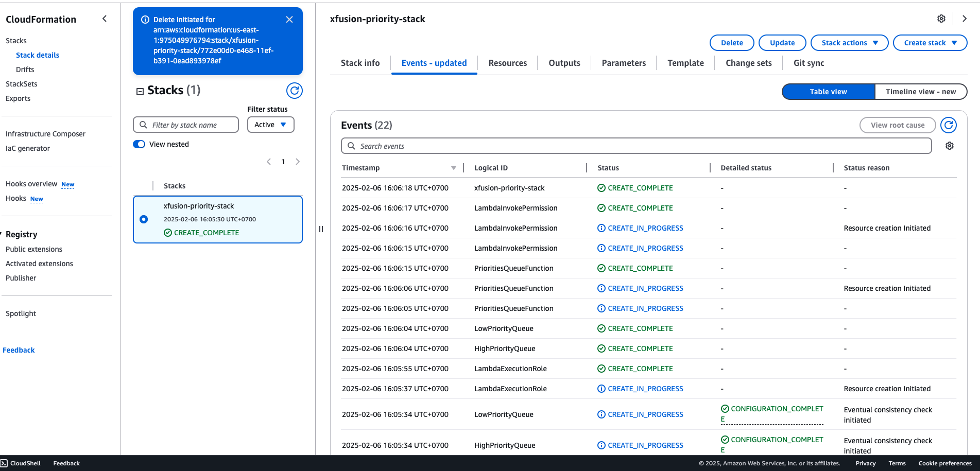This screenshot has height=471, width=980.
Task: Toggle View nested switch
Action: click(139, 144)
